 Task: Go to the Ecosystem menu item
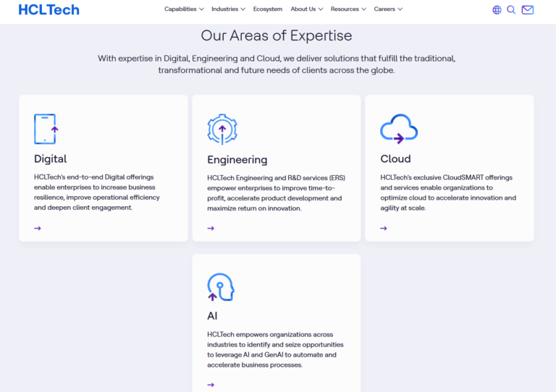268,9
